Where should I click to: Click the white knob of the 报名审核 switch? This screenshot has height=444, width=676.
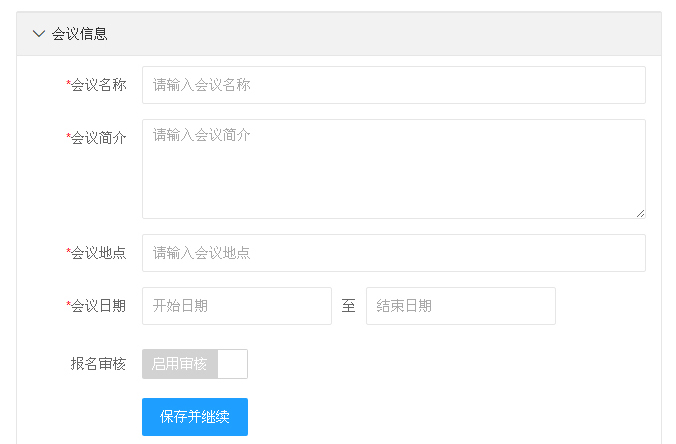coord(232,364)
